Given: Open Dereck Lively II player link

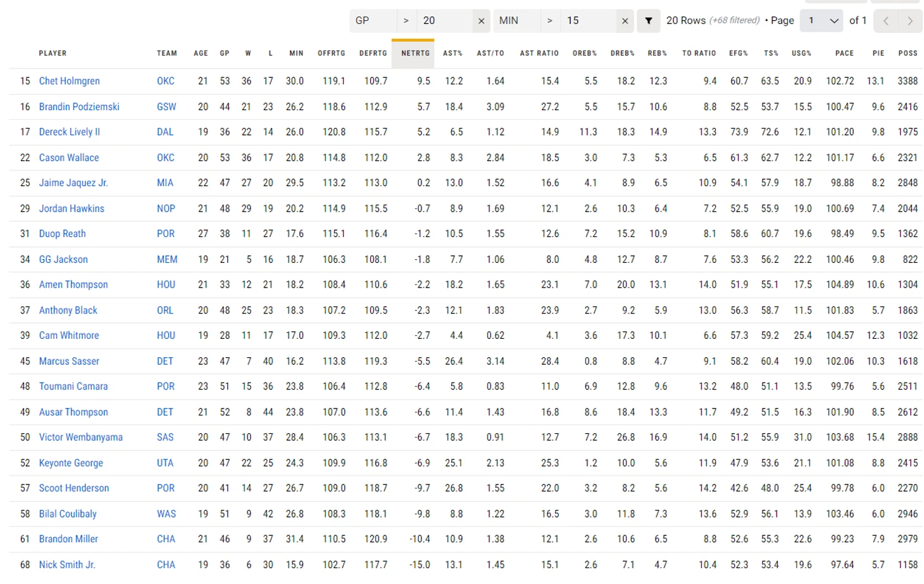Looking at the screenshot, I should 69,132.
